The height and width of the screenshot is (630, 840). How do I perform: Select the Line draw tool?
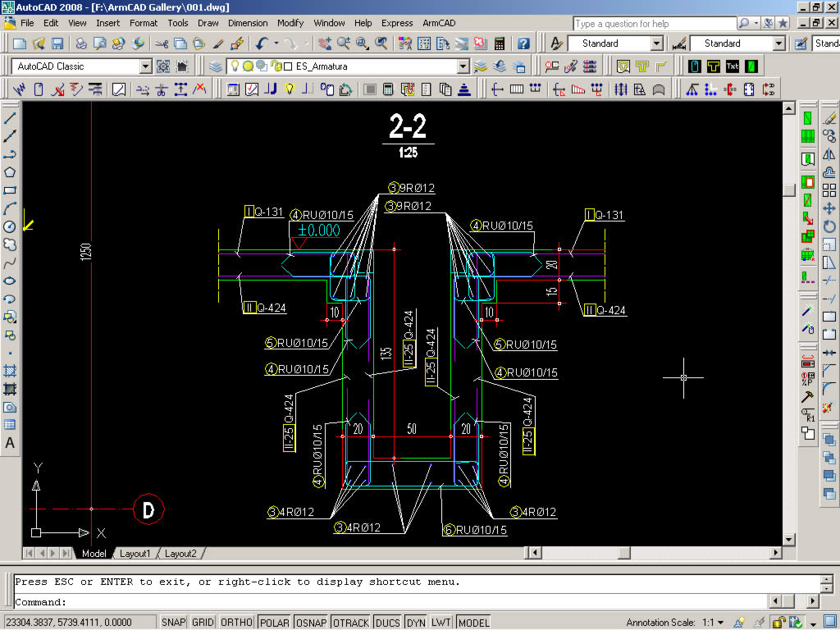pos(10,118)
